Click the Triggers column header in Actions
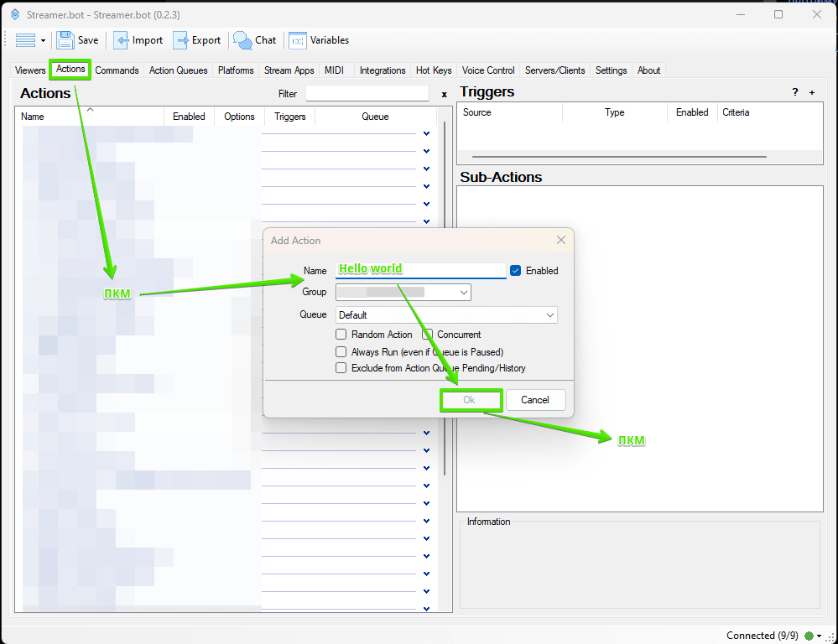Viewport: 838px width, 644px height. click(x=290, y=117)
